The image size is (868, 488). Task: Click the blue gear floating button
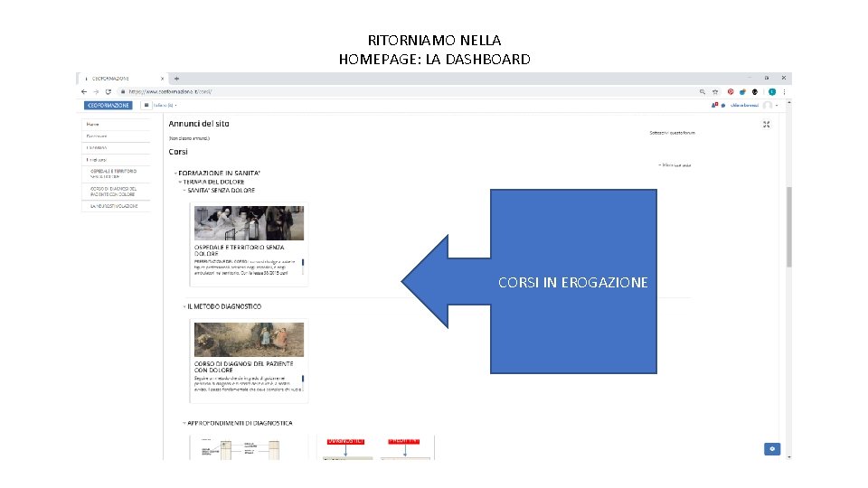pyautogui.click(x=772, y=449)
